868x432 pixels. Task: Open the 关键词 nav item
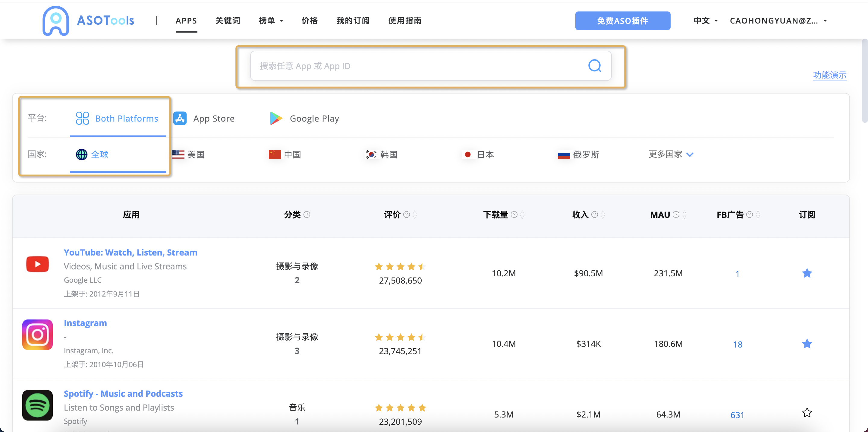tap(228, 21)
